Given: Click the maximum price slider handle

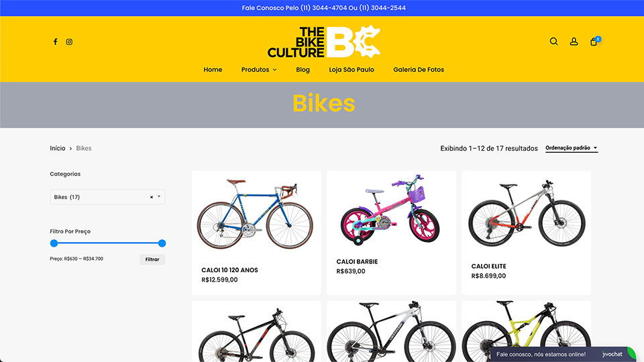Looking at the screenshot, I should coord(162,243).
